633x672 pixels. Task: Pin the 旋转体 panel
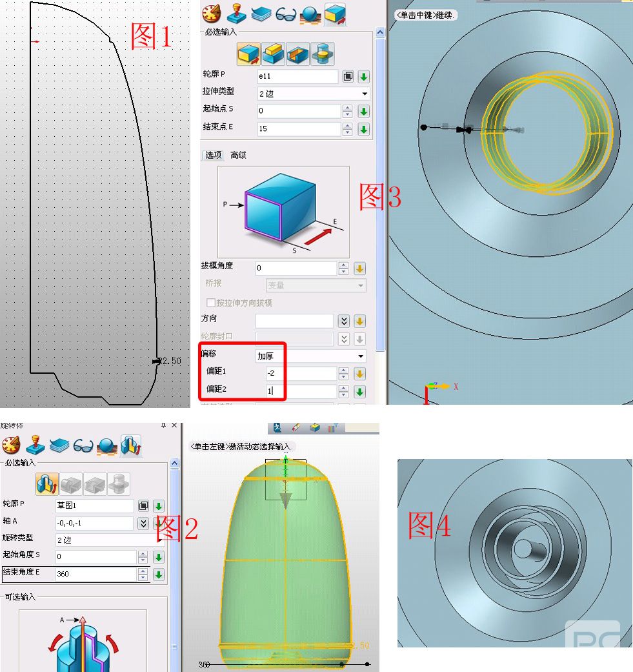coord(163,425)
